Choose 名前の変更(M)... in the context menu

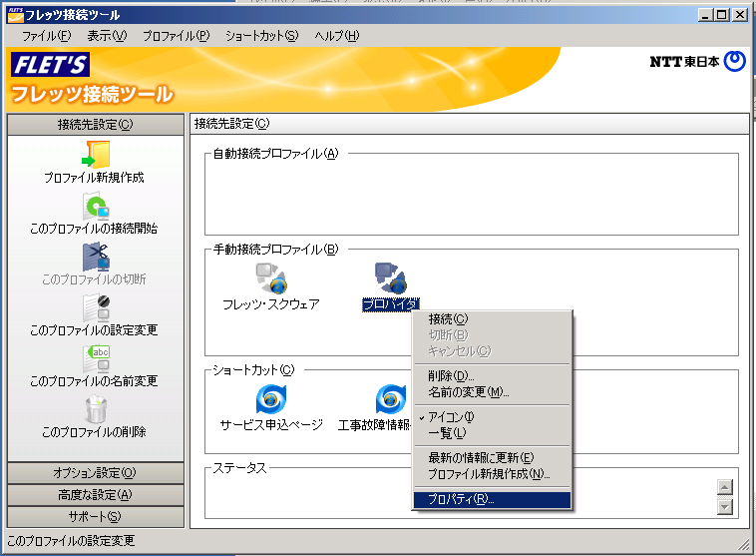pos(492,392)
